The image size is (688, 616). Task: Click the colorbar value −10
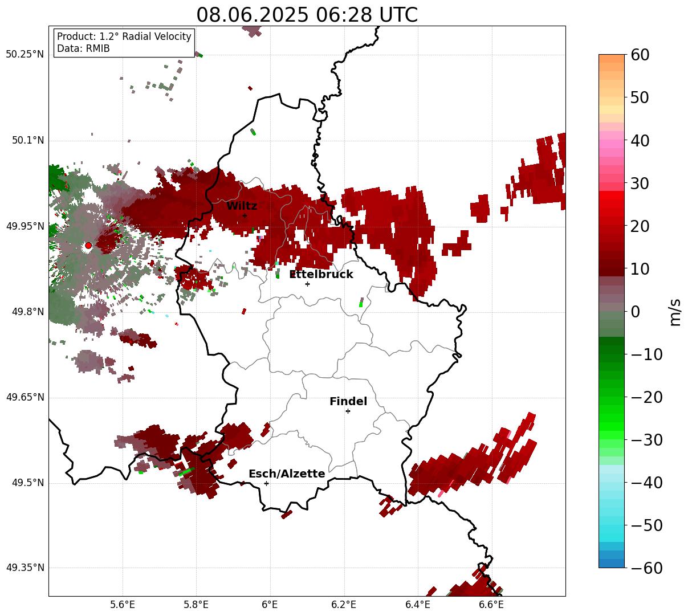[646, 354]
